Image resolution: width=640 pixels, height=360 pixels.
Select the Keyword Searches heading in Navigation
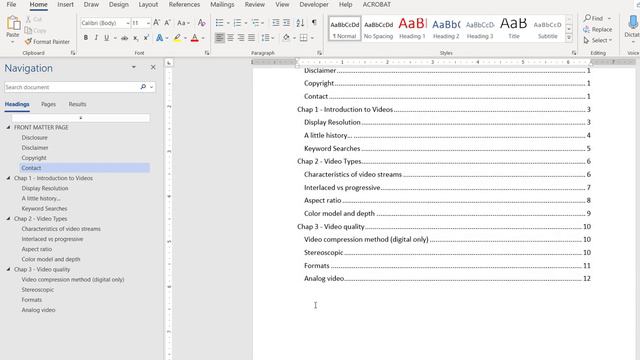click(44, 209)
